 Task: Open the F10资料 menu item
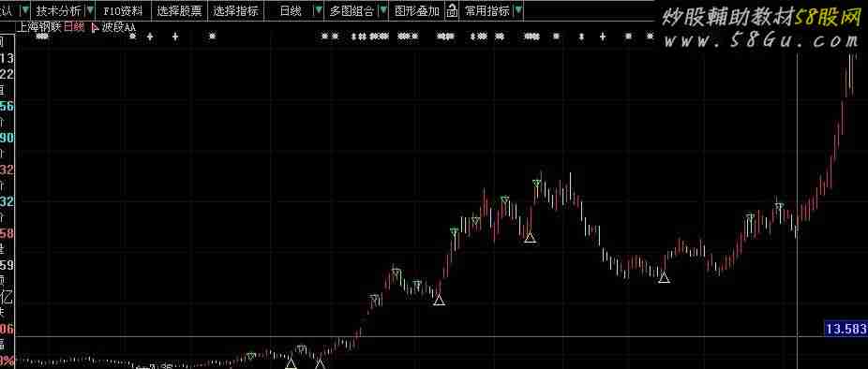coord(123,10)
